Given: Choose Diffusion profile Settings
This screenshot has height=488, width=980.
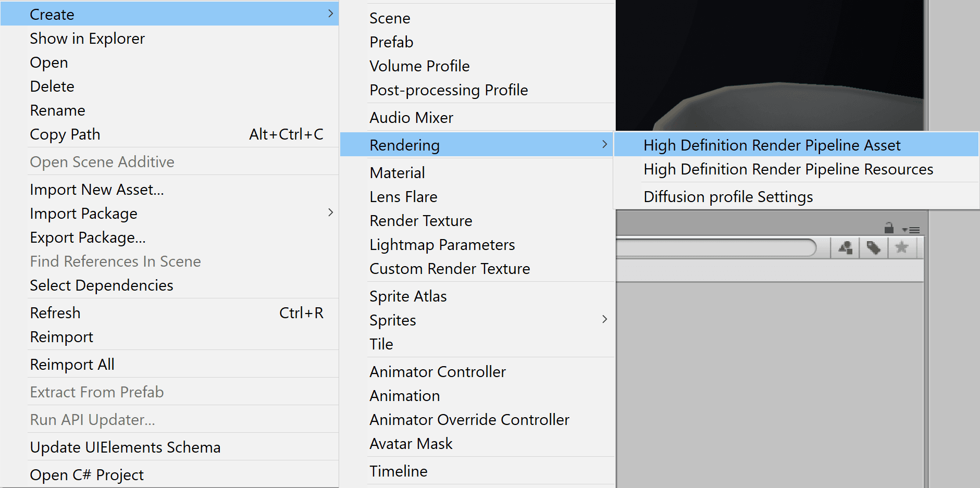Looking at the screenshot, I should pyautogui.click(x=728, y=196).
